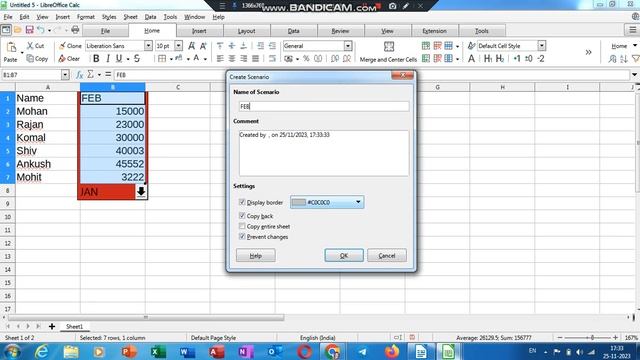This screenshot has width=640, height=360.
Task: Click the Print icon in the toolbar
Action: pos(75,30)
